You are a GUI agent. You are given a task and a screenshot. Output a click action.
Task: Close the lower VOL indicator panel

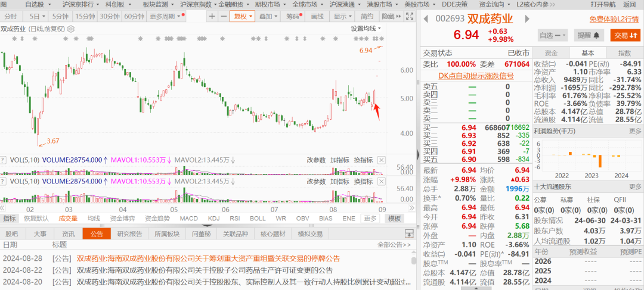(381, 181)
